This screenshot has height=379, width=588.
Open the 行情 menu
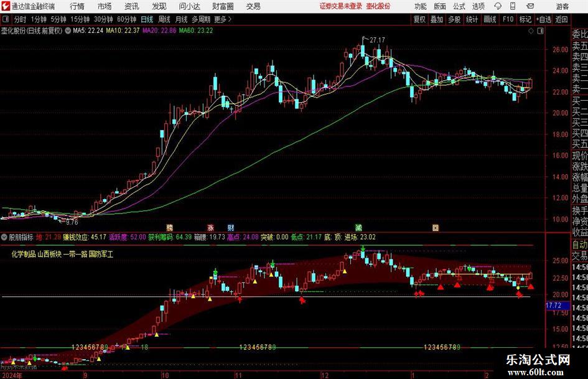(77, 6)
